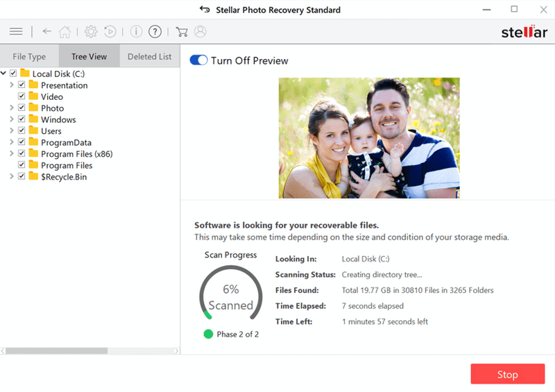Click the shopping cart buy icon
Viewport: 555px width, 392px height.
click(182, 32)
